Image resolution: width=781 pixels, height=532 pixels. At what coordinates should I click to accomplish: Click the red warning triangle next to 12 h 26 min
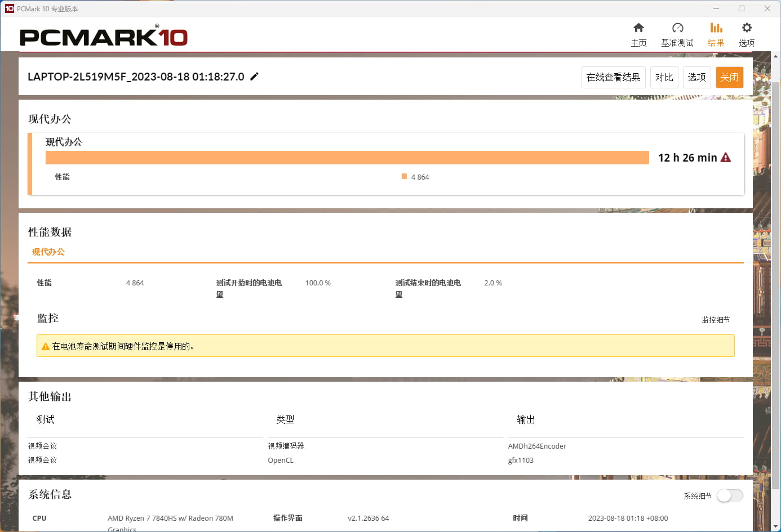coord(726,158)
